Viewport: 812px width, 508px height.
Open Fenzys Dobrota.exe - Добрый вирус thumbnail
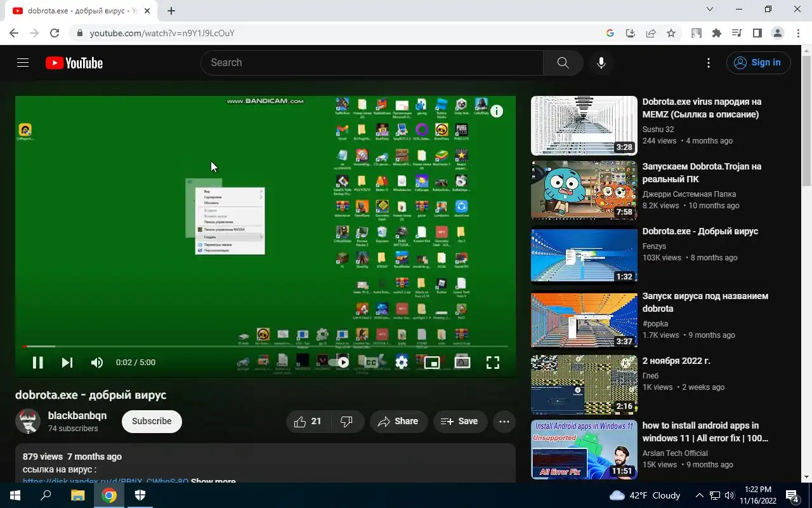click(584, 255)
